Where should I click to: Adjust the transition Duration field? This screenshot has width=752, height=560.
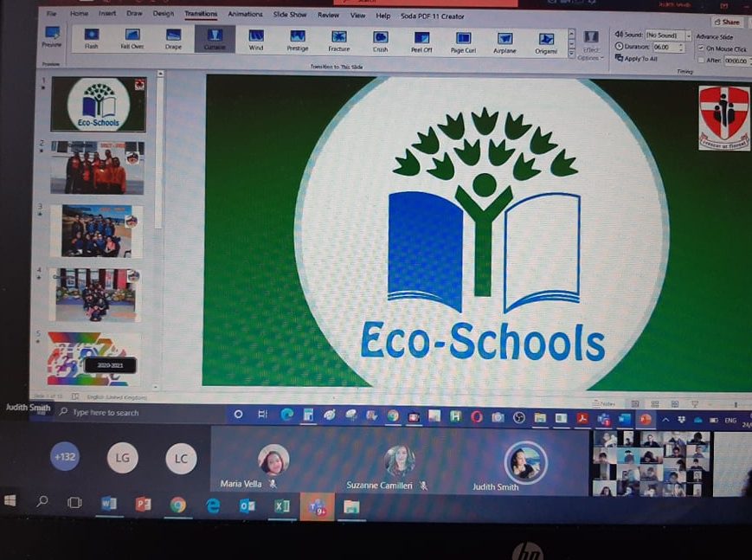click(x=668, y=48)
